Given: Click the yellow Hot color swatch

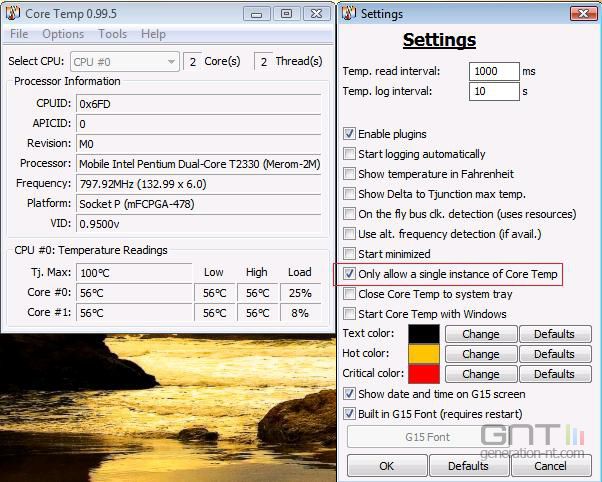Looking at the screenshot, I should (x=424, y=354).
